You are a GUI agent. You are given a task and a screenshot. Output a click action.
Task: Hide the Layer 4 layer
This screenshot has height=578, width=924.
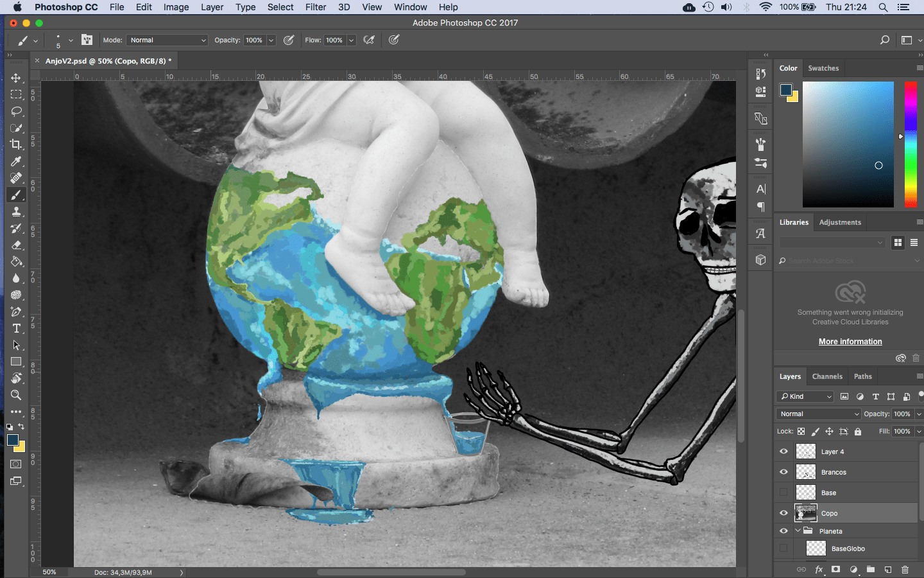coord(783,451)
